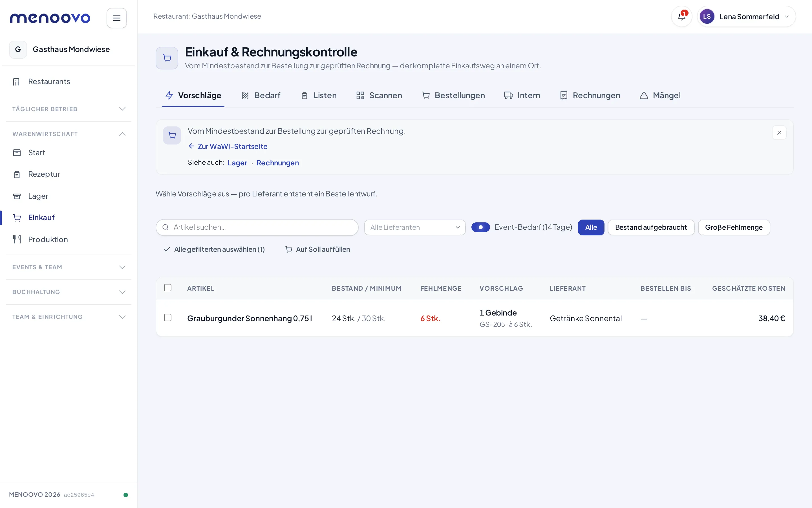Click the Mängel warning triangle icon
812x508 pixels.
[644, 95]
